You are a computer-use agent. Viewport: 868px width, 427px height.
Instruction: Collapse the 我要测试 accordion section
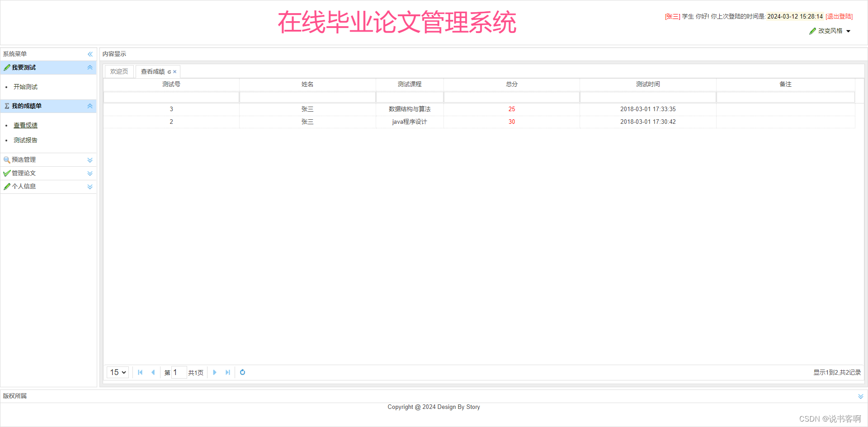[90, 67]
